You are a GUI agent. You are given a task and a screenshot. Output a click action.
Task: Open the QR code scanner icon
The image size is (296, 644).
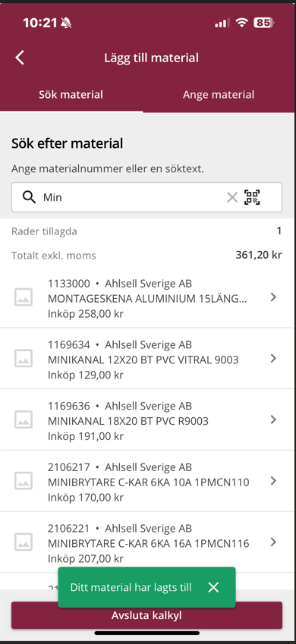click(253, 197)
